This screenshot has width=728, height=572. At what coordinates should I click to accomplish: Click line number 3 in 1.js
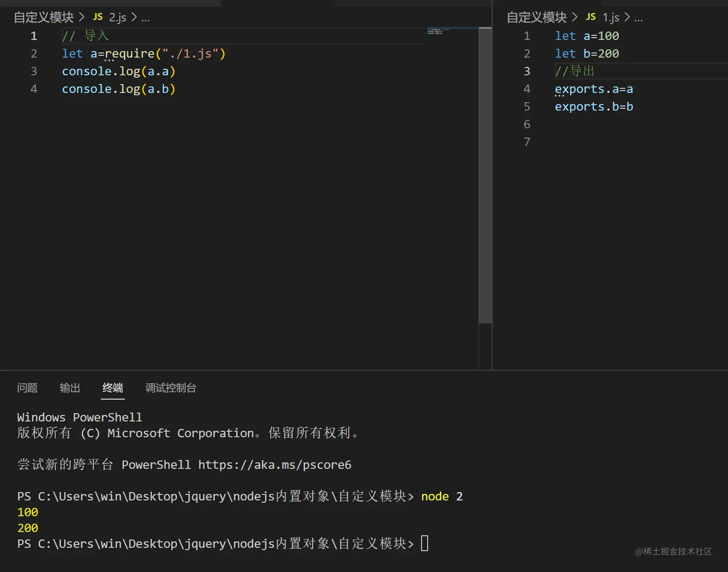[x=527, y=71]
